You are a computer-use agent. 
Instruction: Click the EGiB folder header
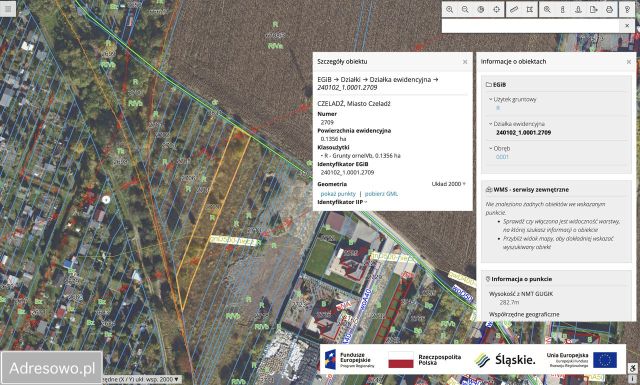click(x=496, y=85)
